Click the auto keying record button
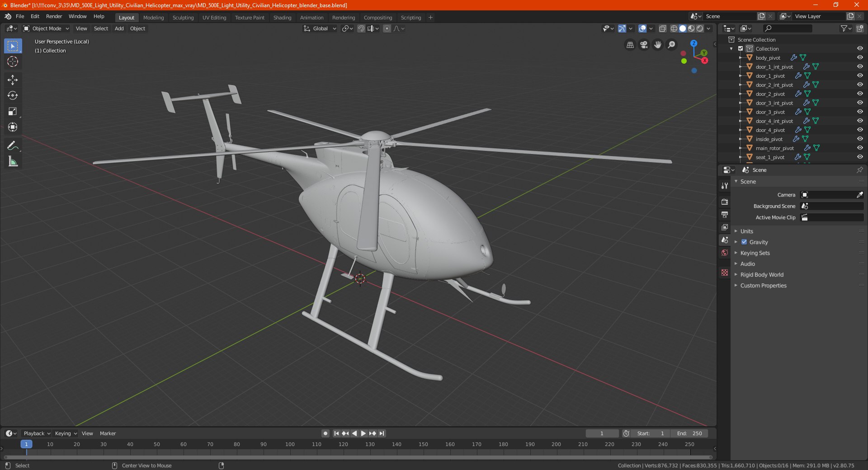 tap(325, 433)
